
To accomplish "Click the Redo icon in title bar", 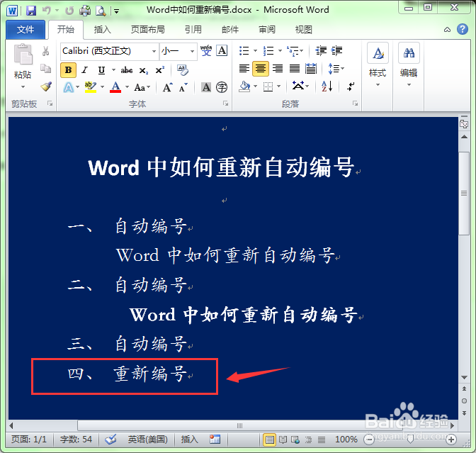I will (x=69, y=11).
